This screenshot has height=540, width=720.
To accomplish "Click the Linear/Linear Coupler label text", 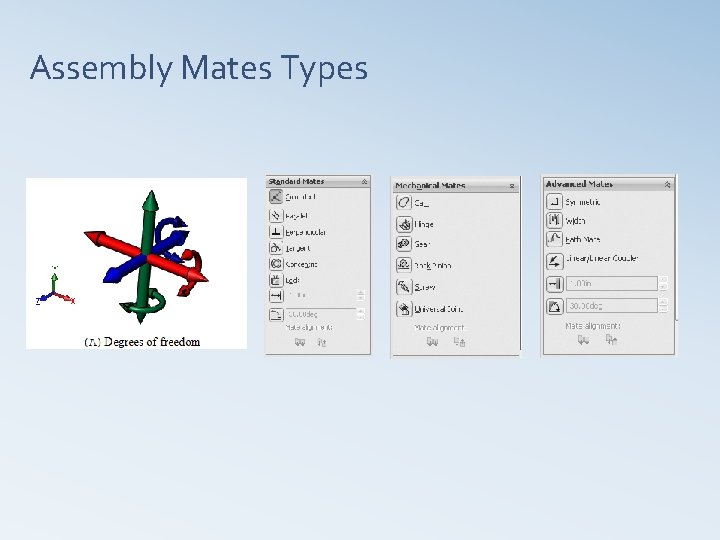I will pos(602,258).
